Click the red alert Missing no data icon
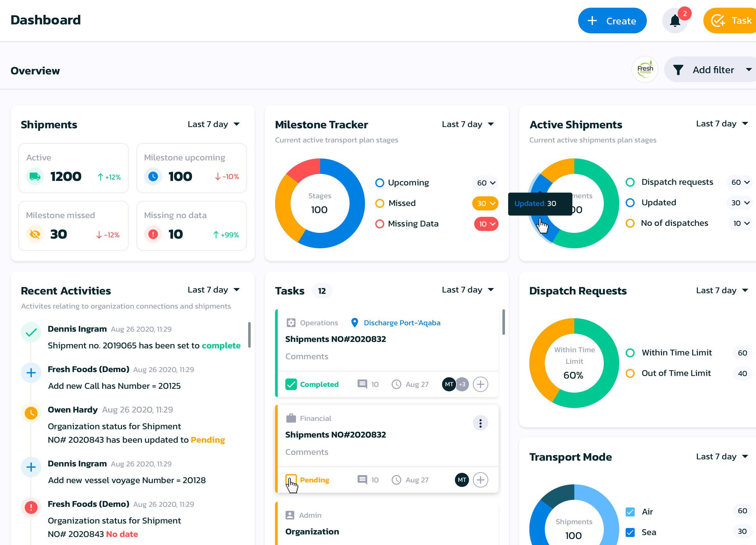This screenshot has height=545, width=756. pos(153,234)
